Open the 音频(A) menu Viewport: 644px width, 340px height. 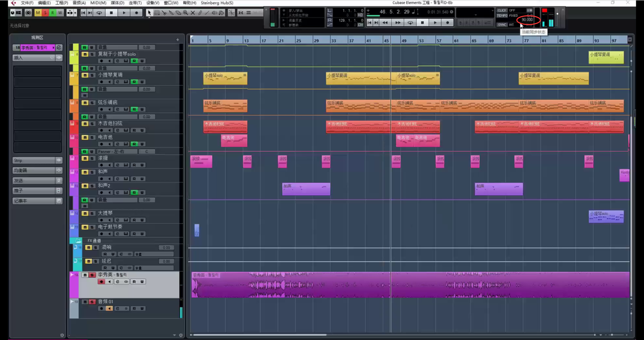coord(79,3)
